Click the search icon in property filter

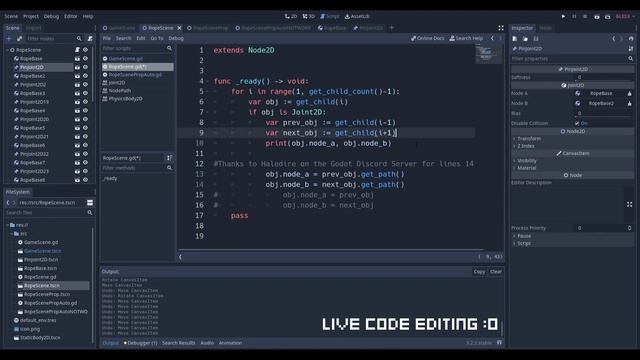tap(631, 59)
